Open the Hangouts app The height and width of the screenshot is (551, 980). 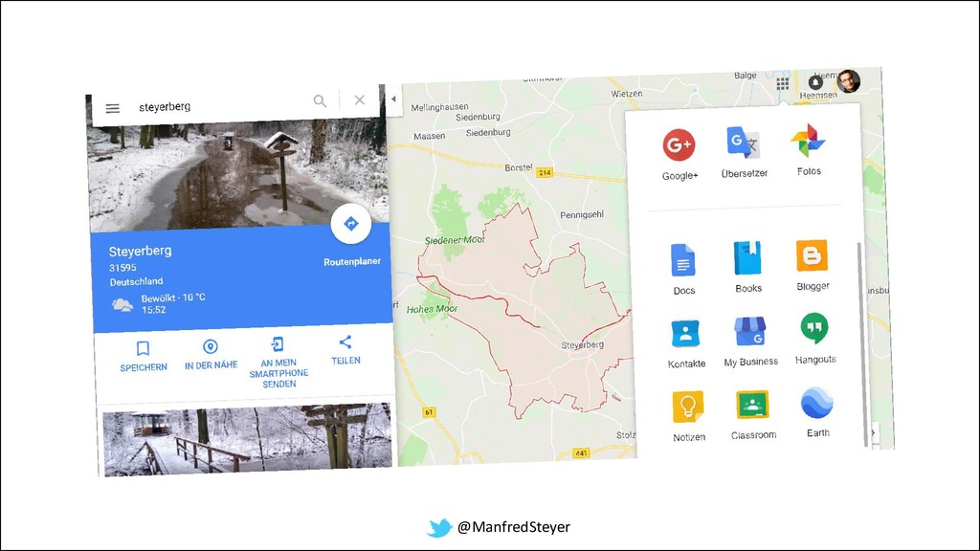815,339
